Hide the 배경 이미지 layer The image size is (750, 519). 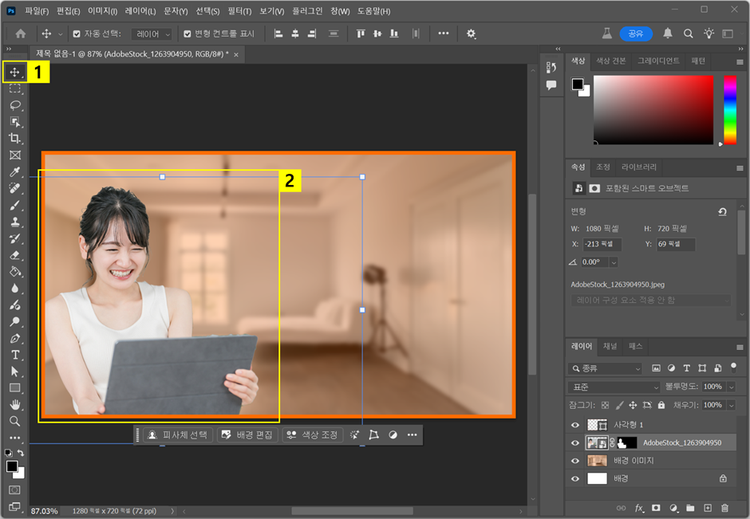(575, 460)
